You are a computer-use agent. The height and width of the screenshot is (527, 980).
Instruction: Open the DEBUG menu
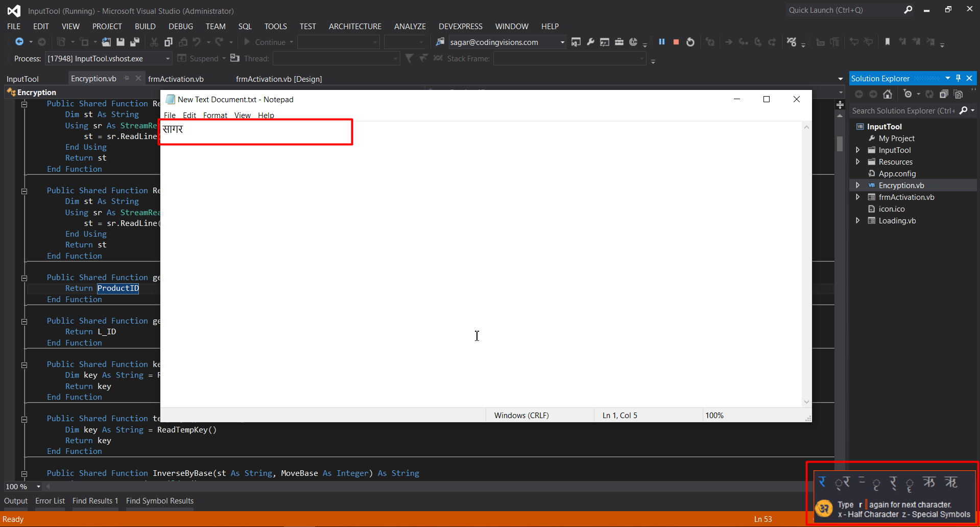point(181,26)
